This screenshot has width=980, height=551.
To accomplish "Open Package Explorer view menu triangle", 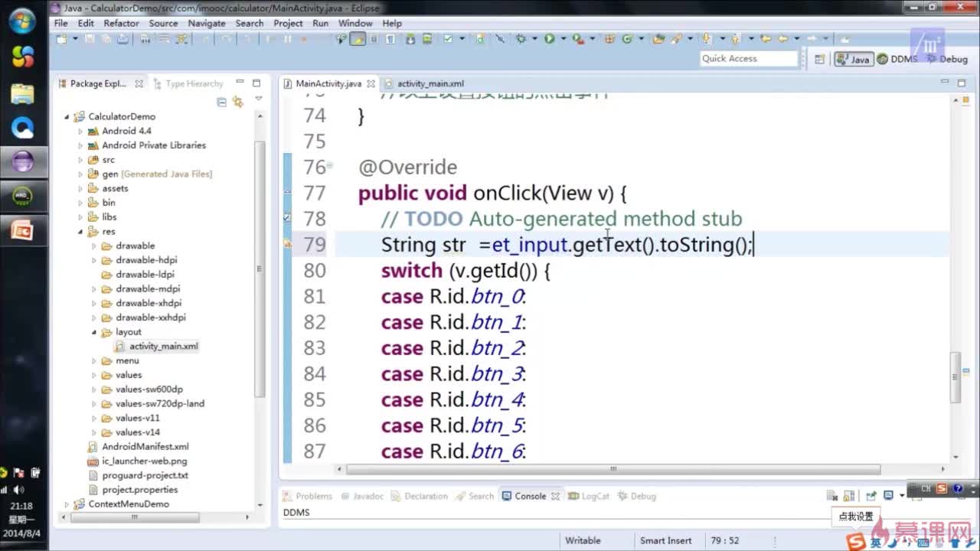I will 258,99.
